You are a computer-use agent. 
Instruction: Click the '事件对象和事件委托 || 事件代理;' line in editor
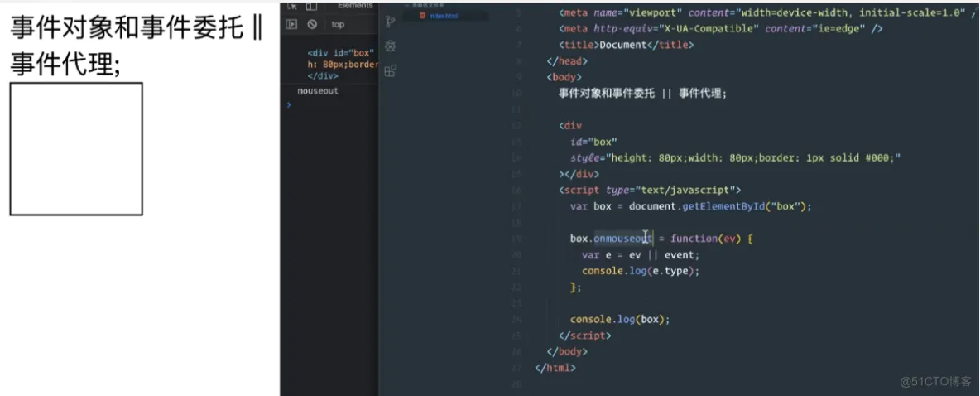pos(643,94)
